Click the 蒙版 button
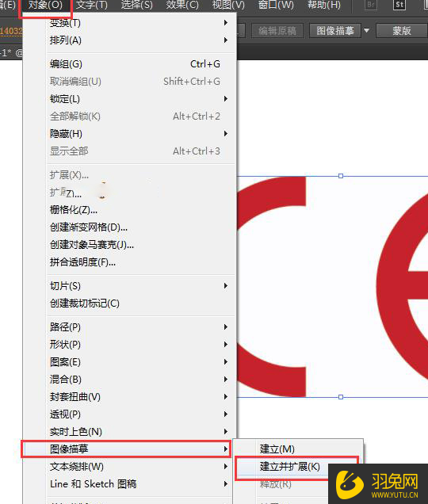 [x=402, y=31]
